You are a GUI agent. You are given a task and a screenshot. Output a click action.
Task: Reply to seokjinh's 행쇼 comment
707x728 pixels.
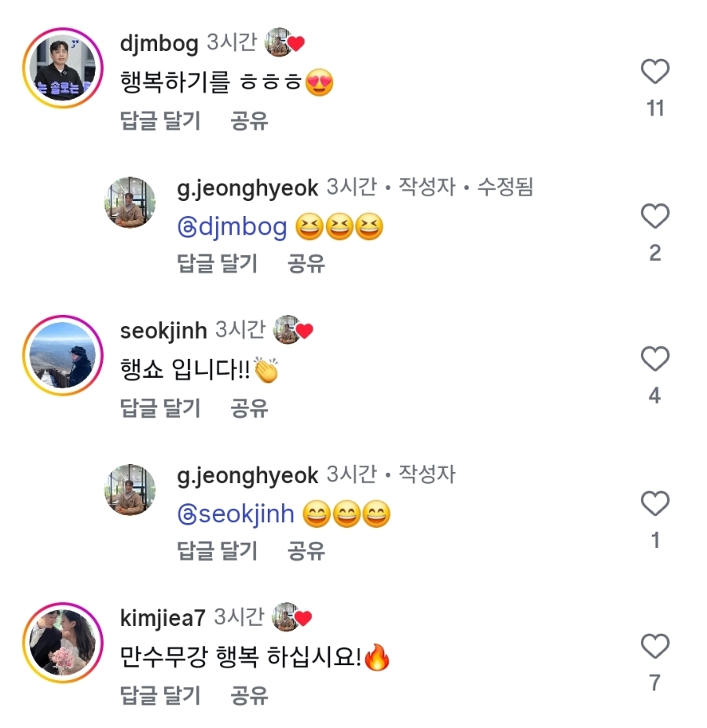(x=160, y=408)
